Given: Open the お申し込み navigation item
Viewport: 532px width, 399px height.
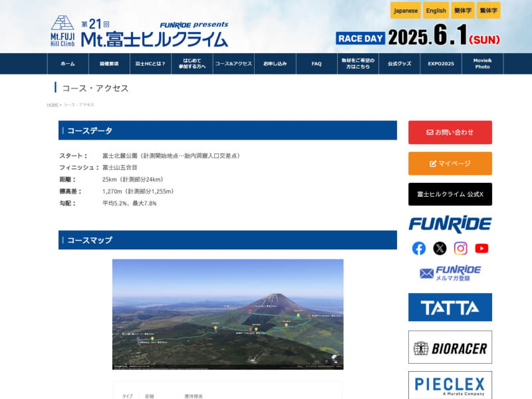Looking at the screenshot, I should click(275, 63).
